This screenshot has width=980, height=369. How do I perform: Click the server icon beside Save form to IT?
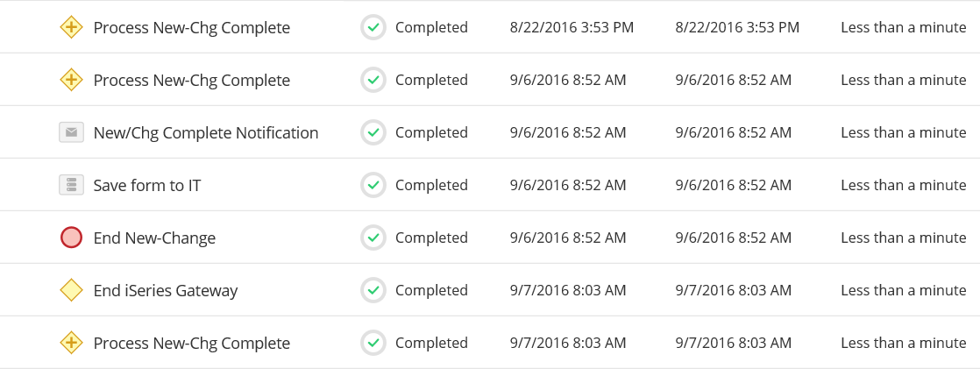71,185
